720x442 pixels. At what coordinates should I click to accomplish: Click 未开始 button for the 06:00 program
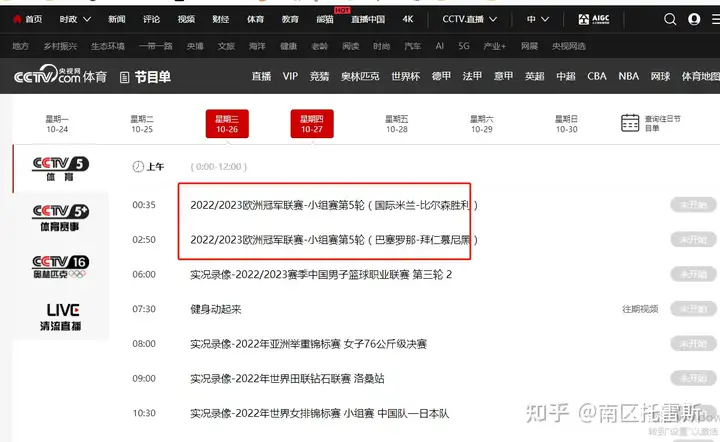click(693, 274)
